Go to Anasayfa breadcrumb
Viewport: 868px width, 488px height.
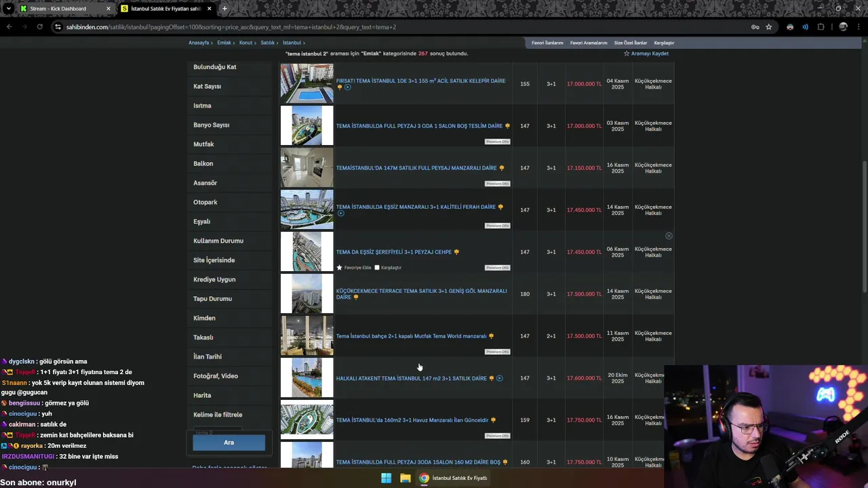click(199, 43)
